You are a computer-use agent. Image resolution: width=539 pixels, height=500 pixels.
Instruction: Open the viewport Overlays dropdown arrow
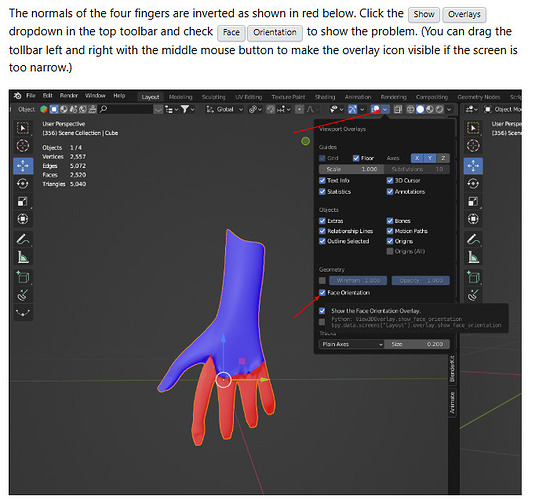click(385, 110)
